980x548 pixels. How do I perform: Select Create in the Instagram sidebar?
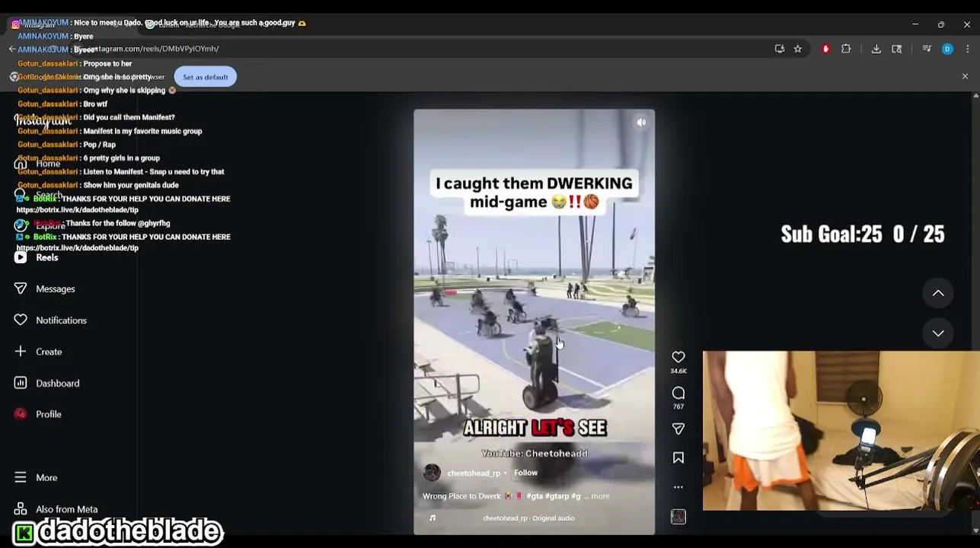[x=49, y=352]
